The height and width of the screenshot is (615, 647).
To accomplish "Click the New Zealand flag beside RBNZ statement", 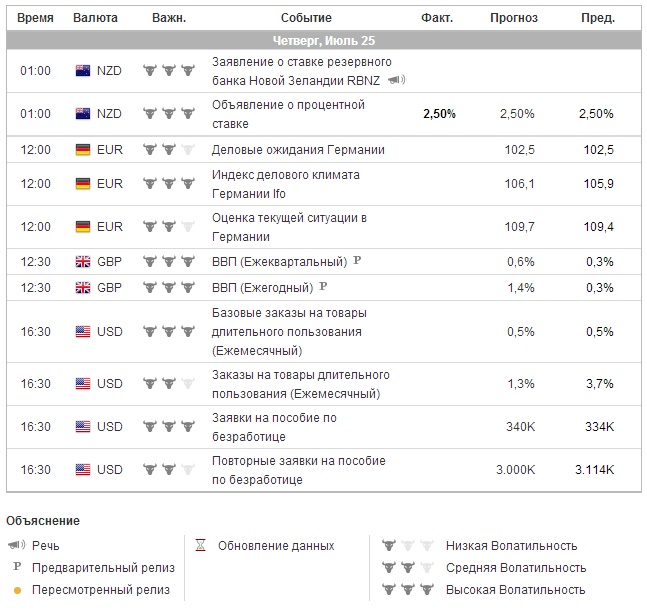I will tap(84, 71).
